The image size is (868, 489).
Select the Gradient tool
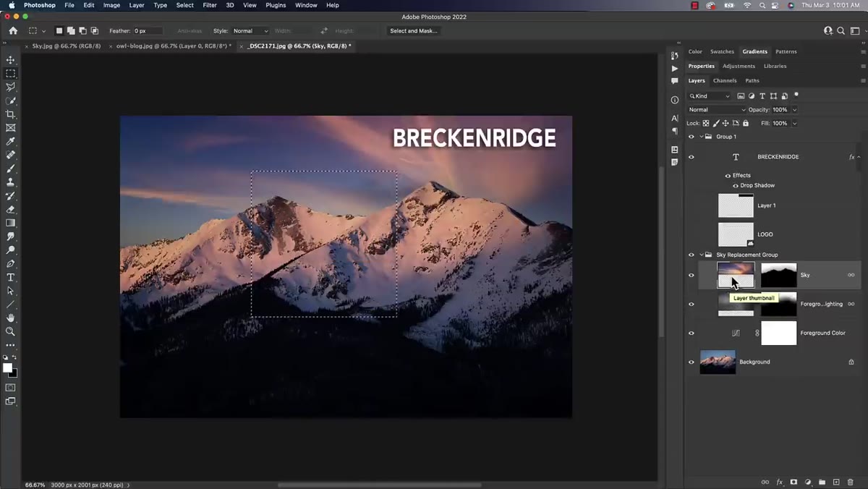tap(10, 224)
